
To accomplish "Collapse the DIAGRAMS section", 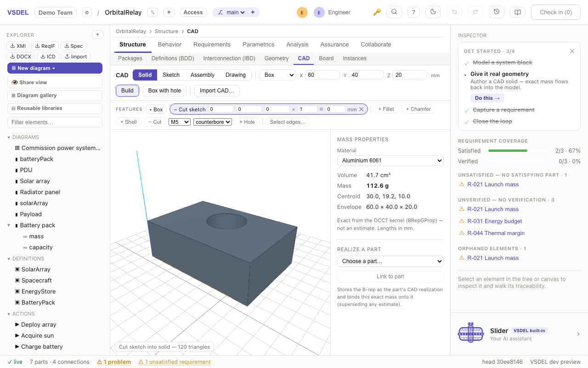I will tap(9, 137).
